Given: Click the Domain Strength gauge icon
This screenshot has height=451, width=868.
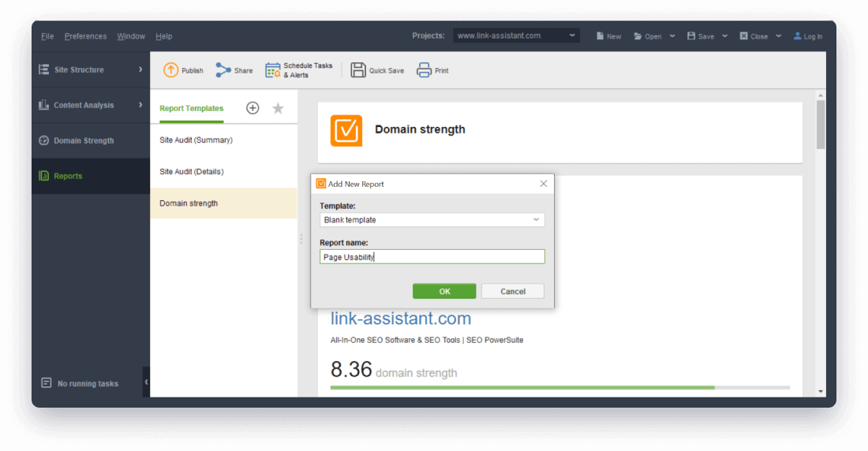Looking at the screenshot, I should (43, 140).
